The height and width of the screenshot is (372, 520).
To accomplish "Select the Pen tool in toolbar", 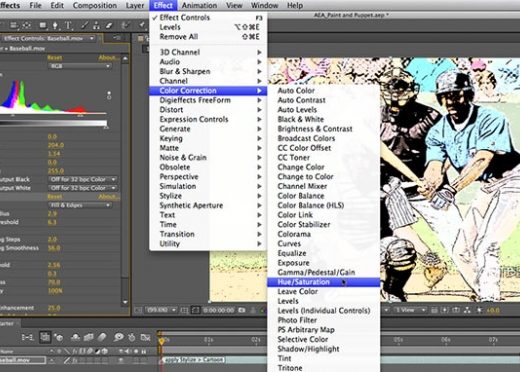I will [x=55, y=25].
